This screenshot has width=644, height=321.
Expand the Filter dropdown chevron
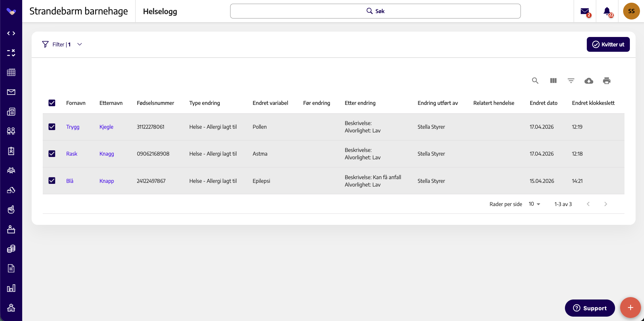point(80,44)
